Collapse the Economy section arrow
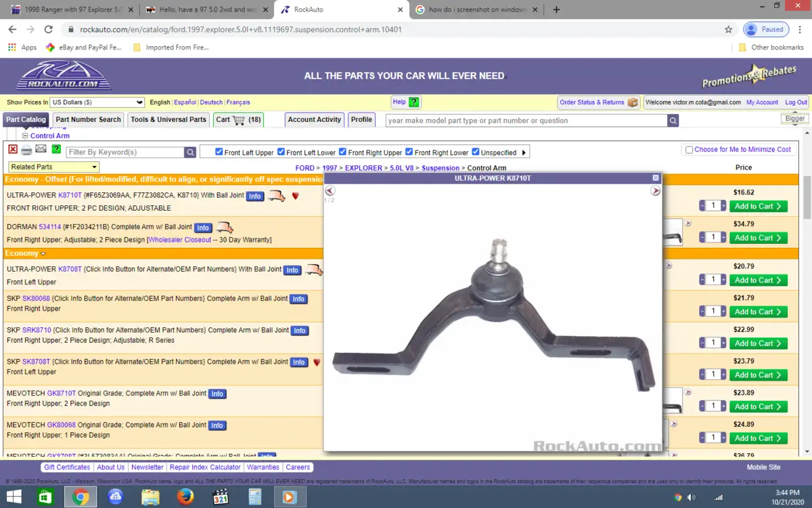This screenshot has width=812, height=508. [43, 254]
